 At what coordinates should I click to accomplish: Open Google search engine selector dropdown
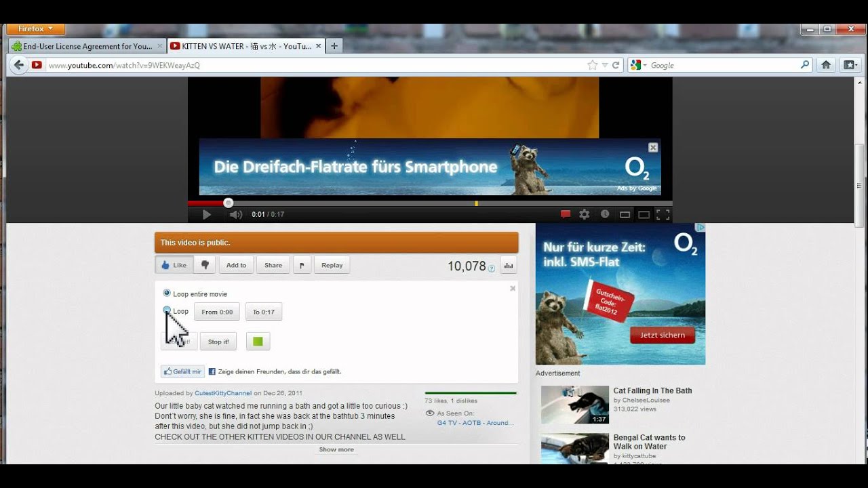638,65
